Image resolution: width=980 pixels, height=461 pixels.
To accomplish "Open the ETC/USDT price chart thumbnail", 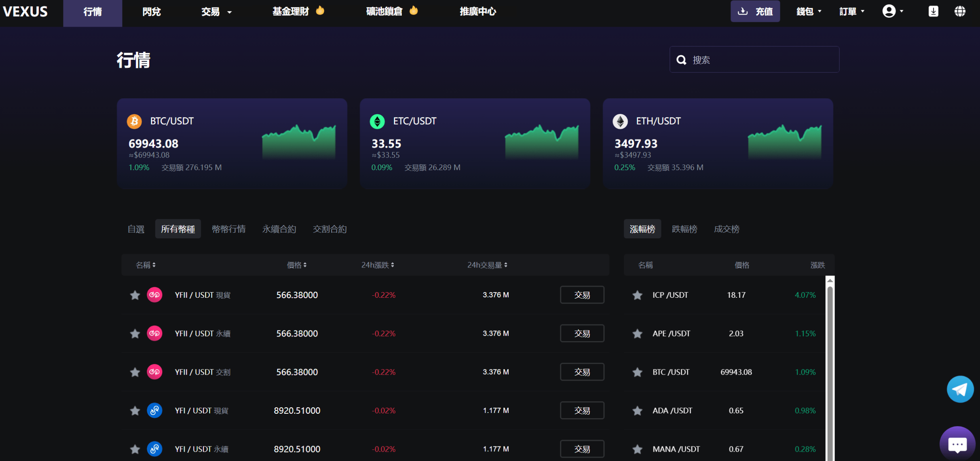I will tap(542, 141).
